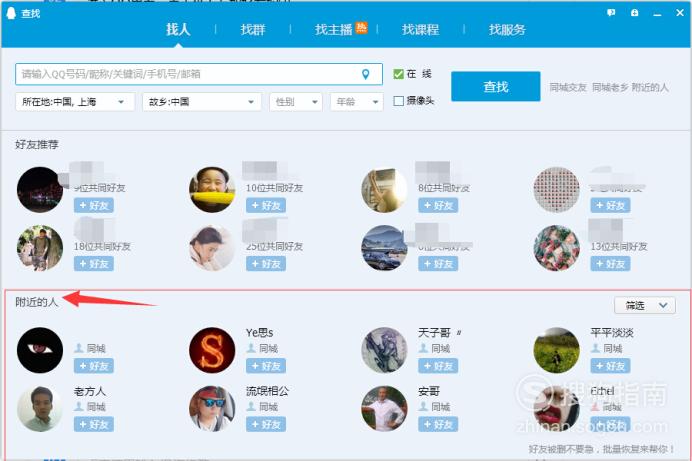This screenshot has height=461, width=692.
Task: Click the 同城交友 link
Action: point(568,87)
